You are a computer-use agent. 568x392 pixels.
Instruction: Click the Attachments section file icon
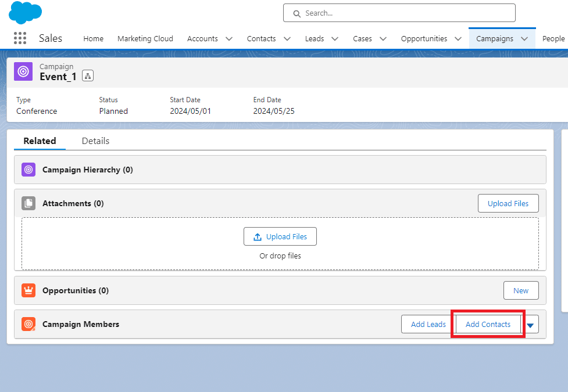tap(28, 203)
